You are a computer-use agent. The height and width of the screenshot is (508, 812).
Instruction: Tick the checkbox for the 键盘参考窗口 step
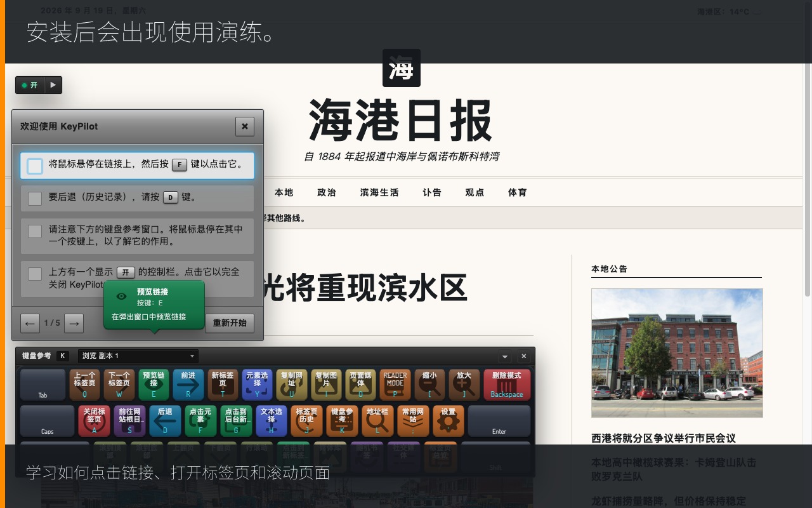click(35, 231)
